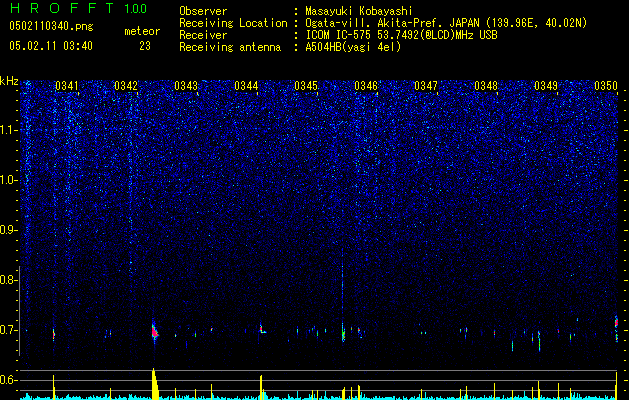This screenshot has width=629, height=400.
Task: Click the meteor echo just after 0344
Action: click(x=262, y=329)
